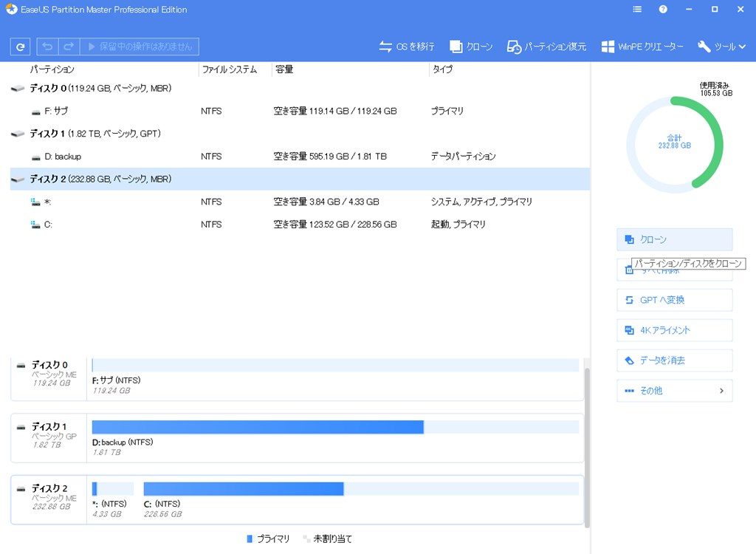Click the 合計 232.88 GB donut chart center

[x=675, y=142]
